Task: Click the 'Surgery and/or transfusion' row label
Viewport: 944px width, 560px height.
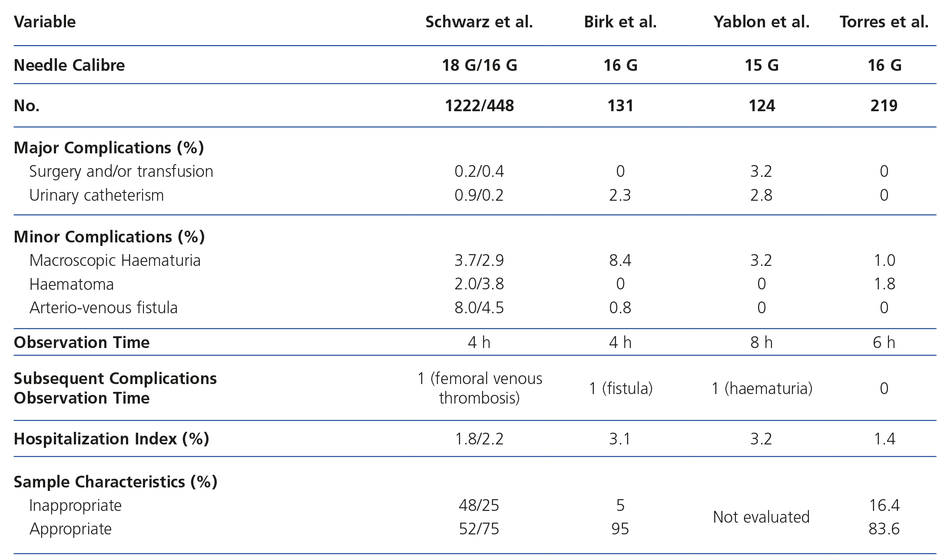Action: [x=121, y=171]
